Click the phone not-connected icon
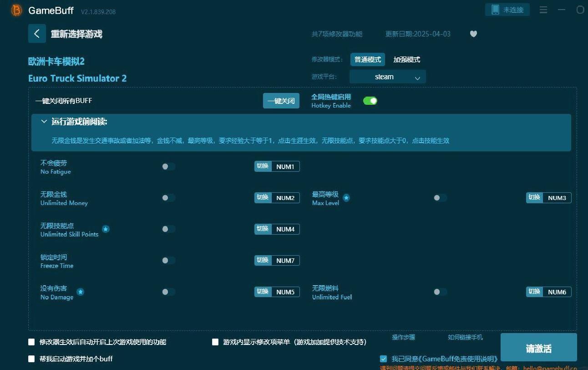 pos(495,10)
